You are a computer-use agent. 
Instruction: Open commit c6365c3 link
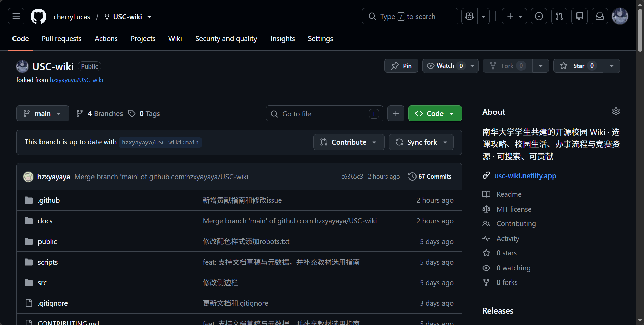[352, 177]
